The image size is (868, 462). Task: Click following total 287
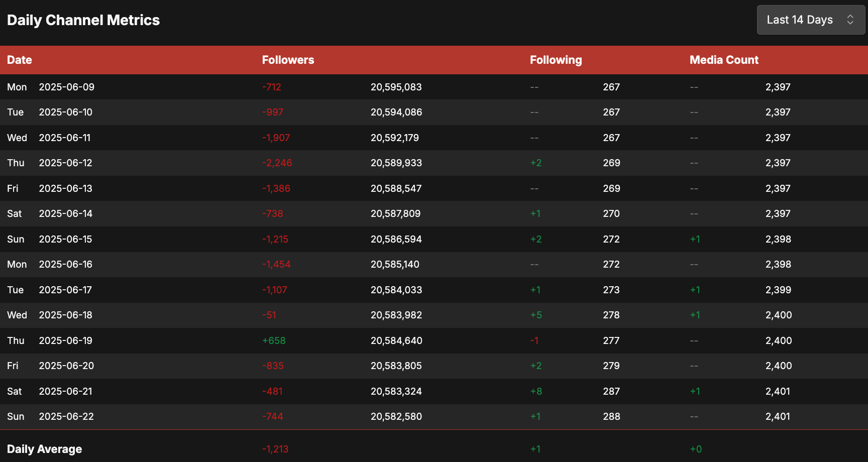[611, 392]
